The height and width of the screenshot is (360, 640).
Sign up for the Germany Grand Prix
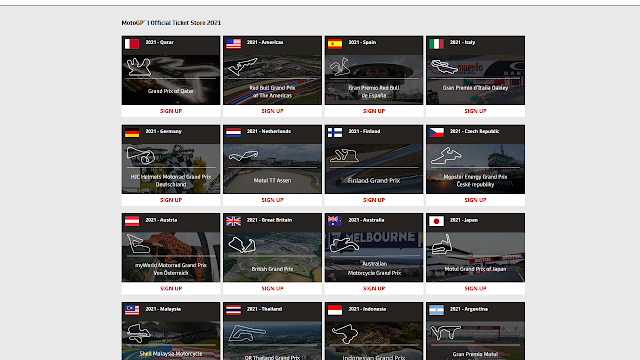pos(171,200)
